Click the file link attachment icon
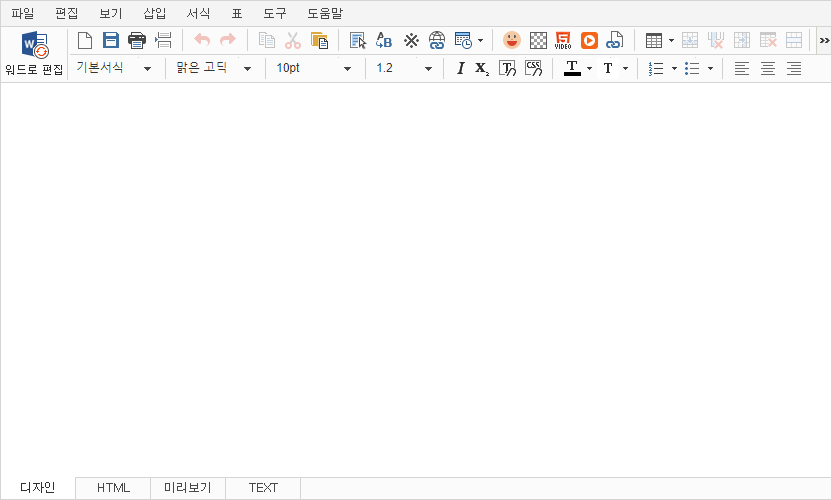This screenshot has width=832, height=500. tap(614, 40)
